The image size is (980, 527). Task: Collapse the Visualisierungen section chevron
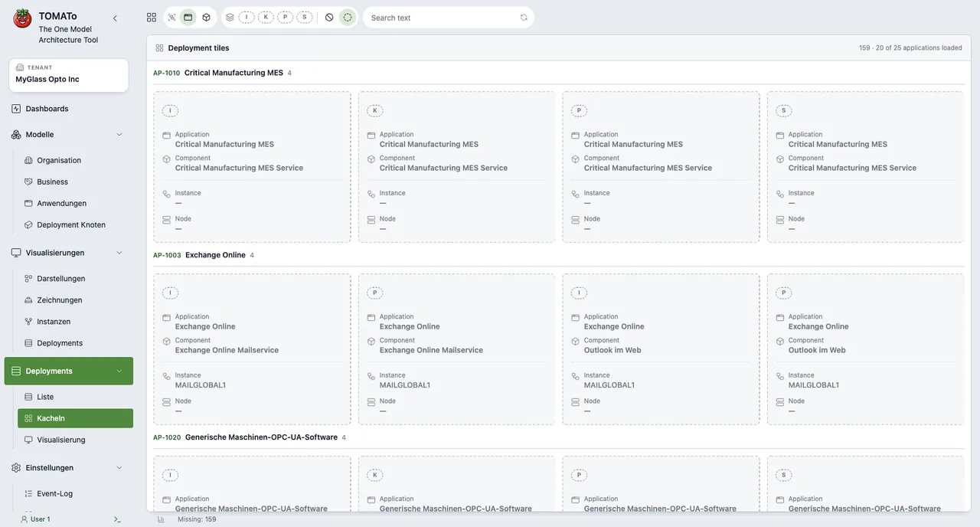(119, 253)
